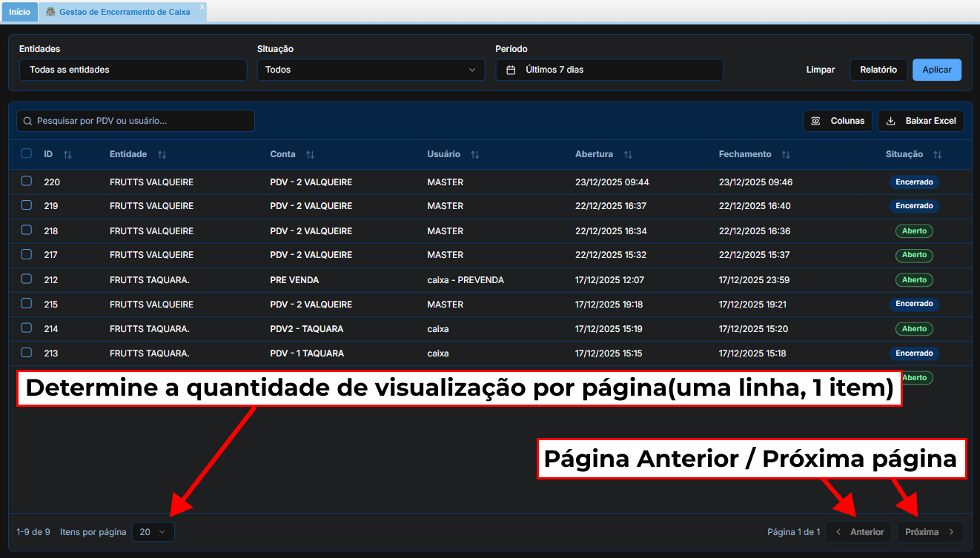Check the box for row ID 212
Screen dimensions: 980x558
click(27, 279)
